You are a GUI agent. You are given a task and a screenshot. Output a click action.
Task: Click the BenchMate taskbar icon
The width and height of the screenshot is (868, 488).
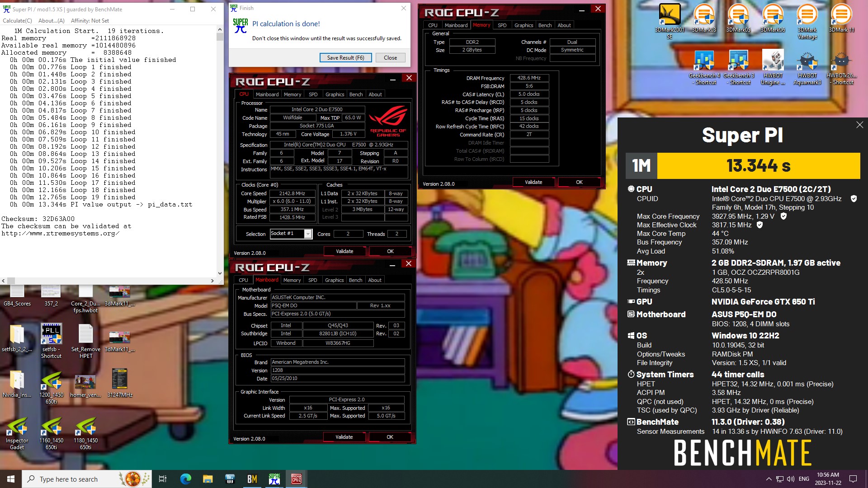click(x=252, y=479)
